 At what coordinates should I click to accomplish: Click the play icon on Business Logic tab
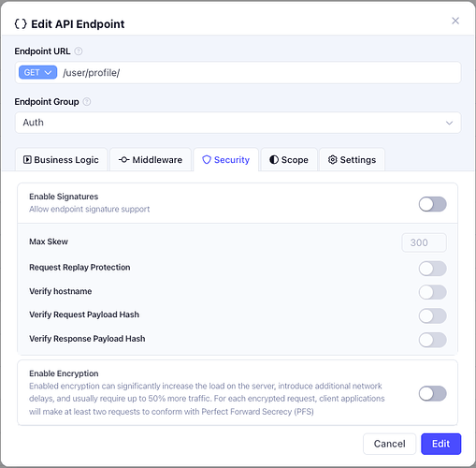click(27, 160)
